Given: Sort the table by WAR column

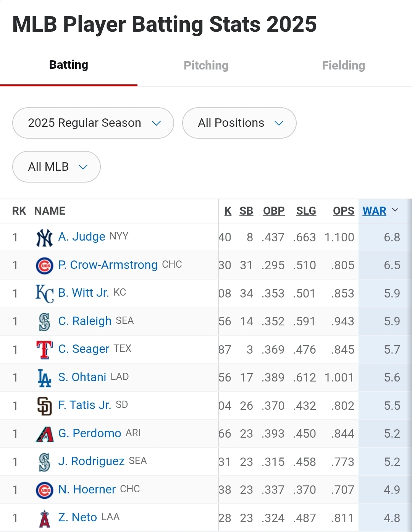Looking at the screenshot, I should click(x=375, y=211).
